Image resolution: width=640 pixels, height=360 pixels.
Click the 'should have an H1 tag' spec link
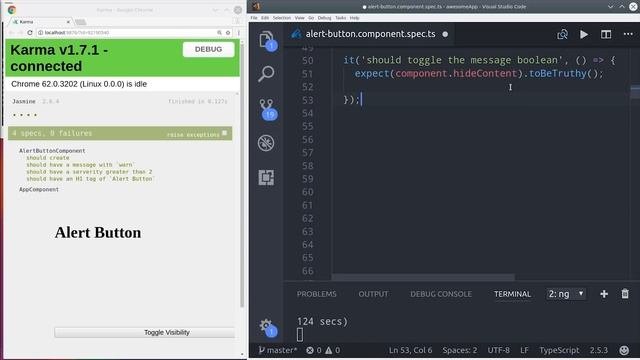[90, 179]
